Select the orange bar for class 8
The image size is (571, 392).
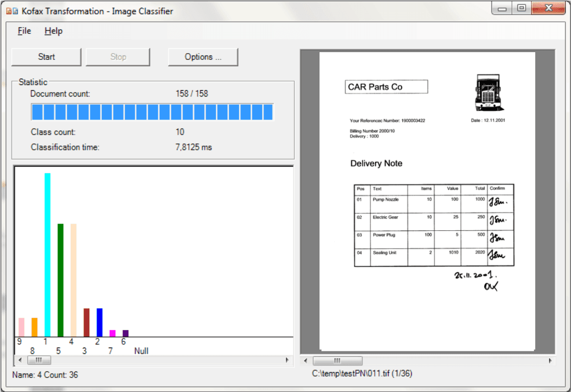point(34,327)
